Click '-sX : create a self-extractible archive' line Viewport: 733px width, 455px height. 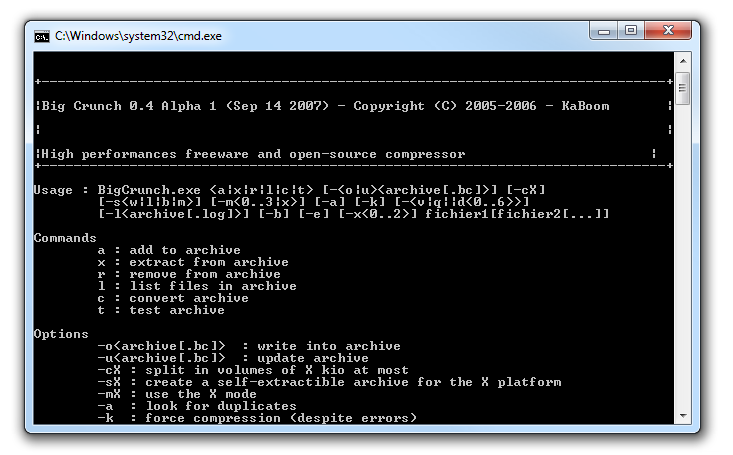click(329, 383)
